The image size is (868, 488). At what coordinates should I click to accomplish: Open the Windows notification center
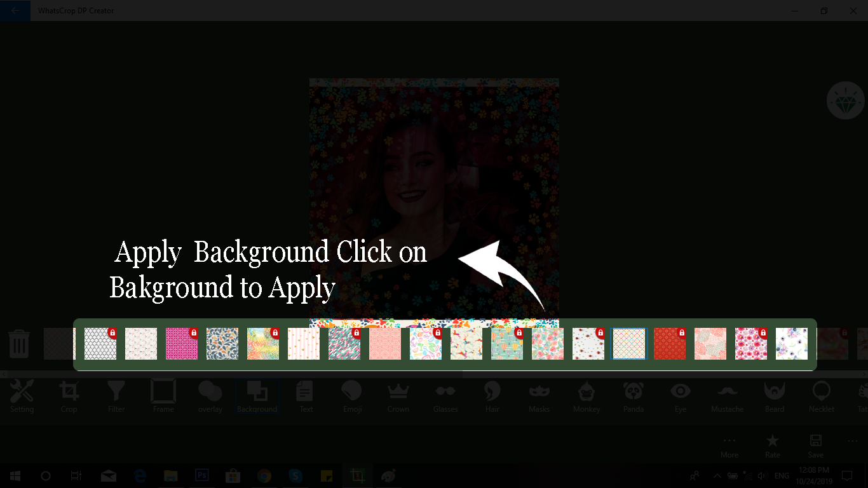pyautogui.click(x=847, y=475)
